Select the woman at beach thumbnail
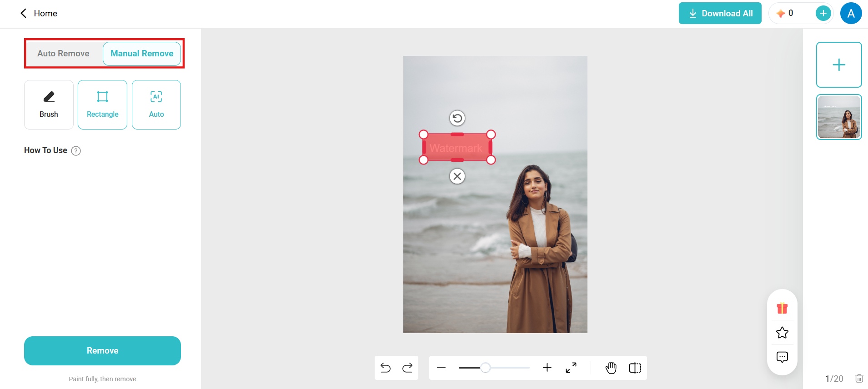 [x=839, y=117]
